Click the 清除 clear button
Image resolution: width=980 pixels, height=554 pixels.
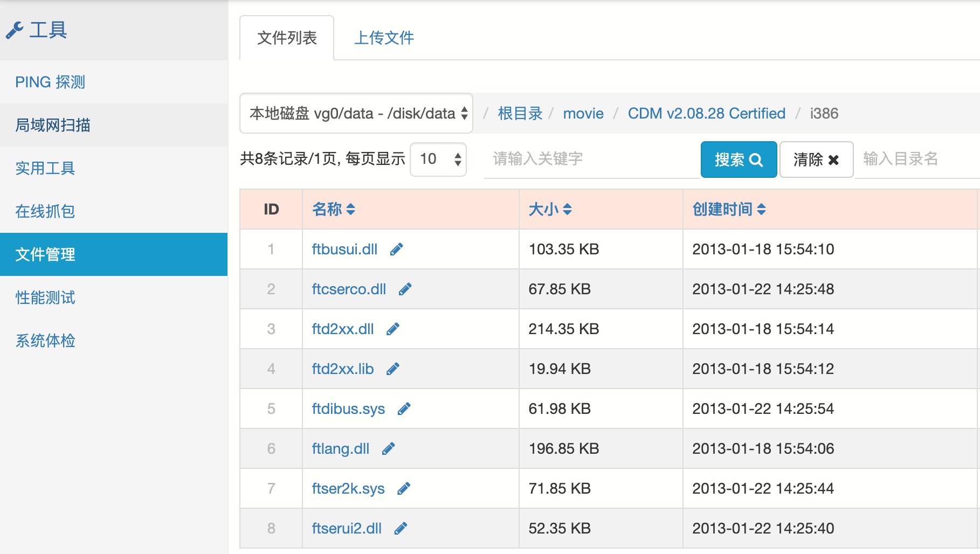[816, 160]
